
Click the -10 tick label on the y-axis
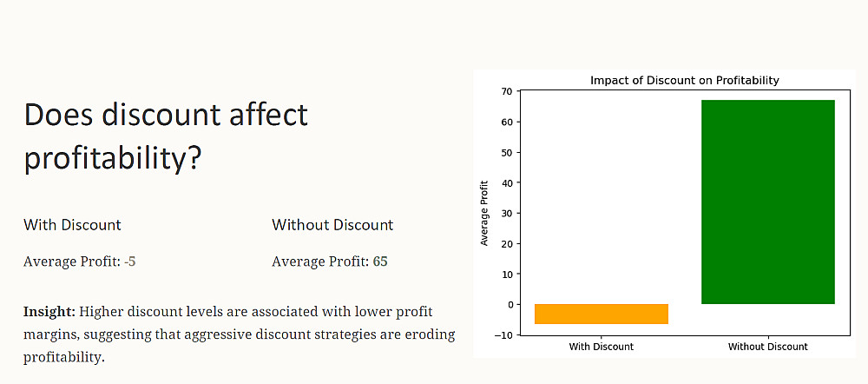(504, 335)
